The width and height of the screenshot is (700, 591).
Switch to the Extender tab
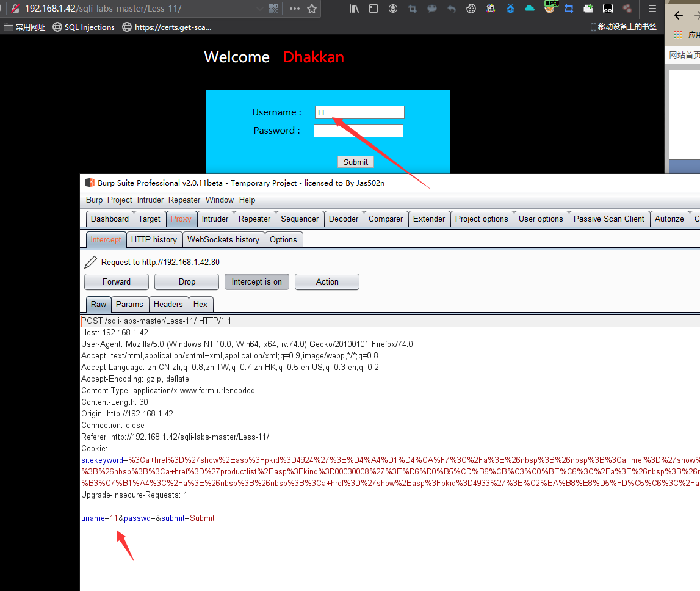click(429, 219)
